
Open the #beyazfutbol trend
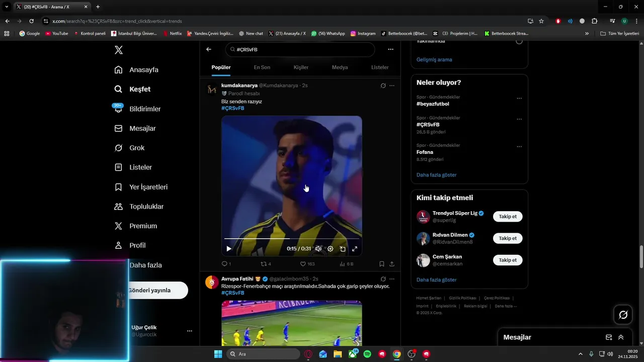433,104
